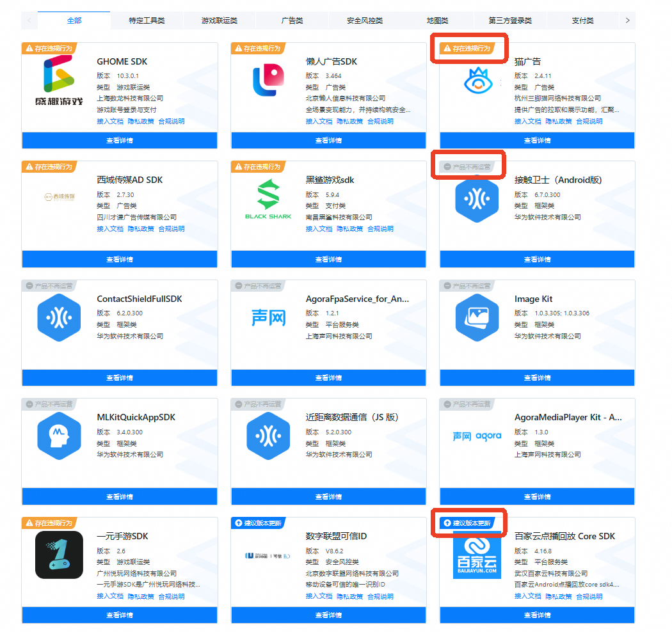Click 查看详情 for 近距离数据通信 (JS版)

click(x=328, y=496)
